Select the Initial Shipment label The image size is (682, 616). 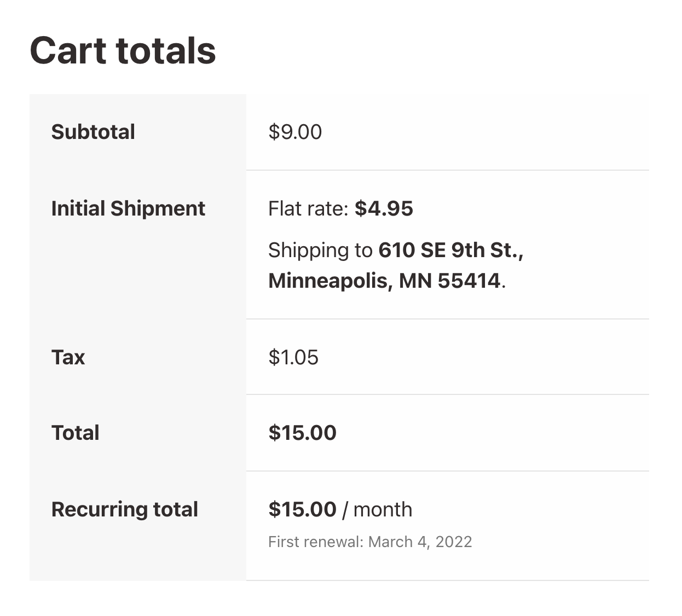click(128, 208)
